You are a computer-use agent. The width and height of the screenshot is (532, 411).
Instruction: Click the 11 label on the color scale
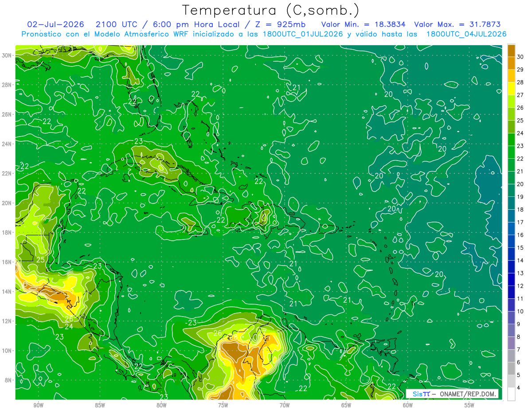520,299
